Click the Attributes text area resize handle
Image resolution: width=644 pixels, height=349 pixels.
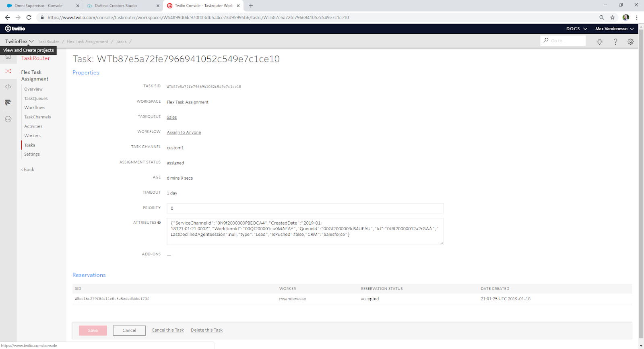pos(442,243)
